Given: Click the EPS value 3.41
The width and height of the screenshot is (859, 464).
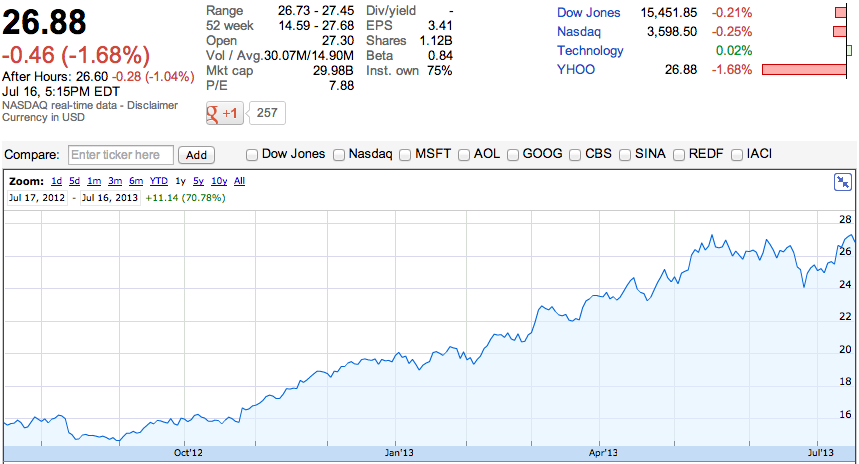Looking at the screenshot, I should point(440,26).
